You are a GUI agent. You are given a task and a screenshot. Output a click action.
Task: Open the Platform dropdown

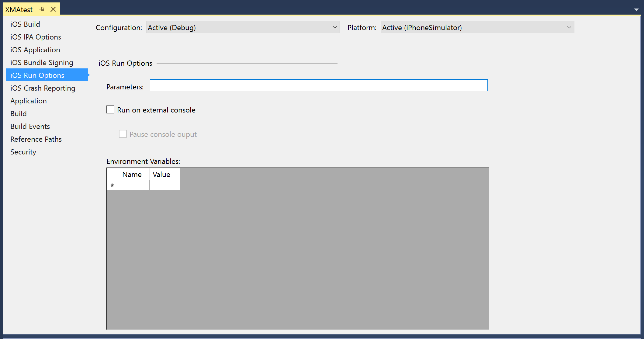coord(477,27)
